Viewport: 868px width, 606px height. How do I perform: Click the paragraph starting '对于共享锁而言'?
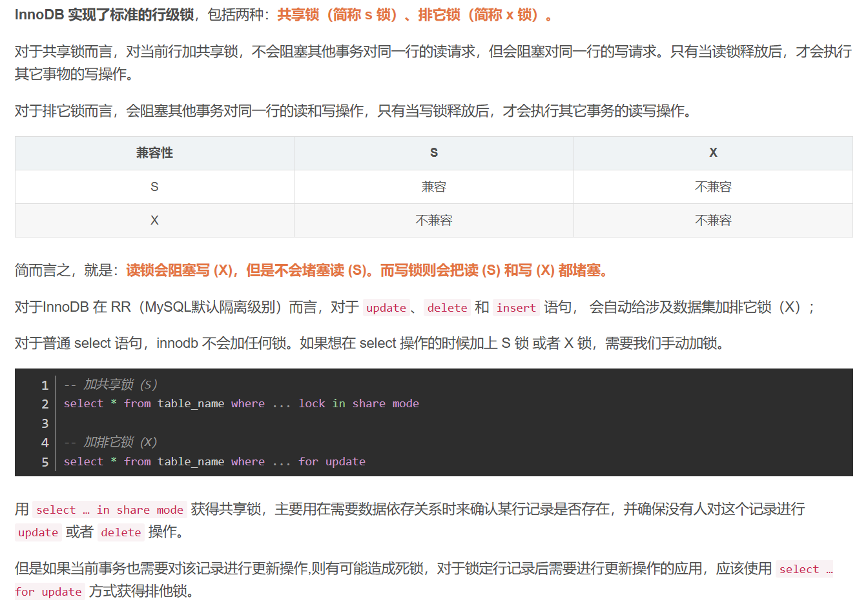(433, 63)
